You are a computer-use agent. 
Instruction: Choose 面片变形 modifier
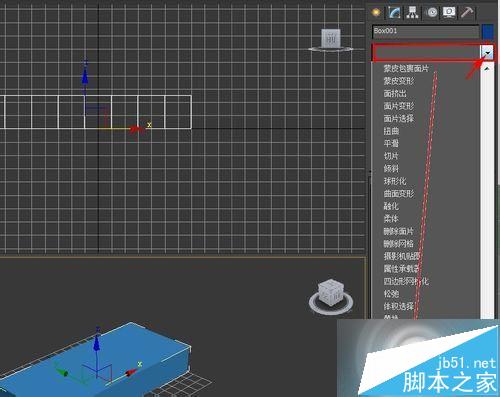(399, 106)
